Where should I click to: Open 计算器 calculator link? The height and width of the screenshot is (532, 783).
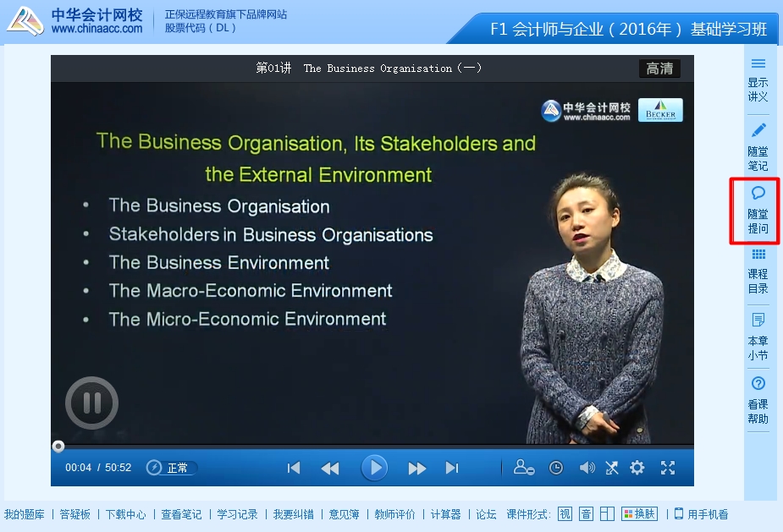coord(445,514)
